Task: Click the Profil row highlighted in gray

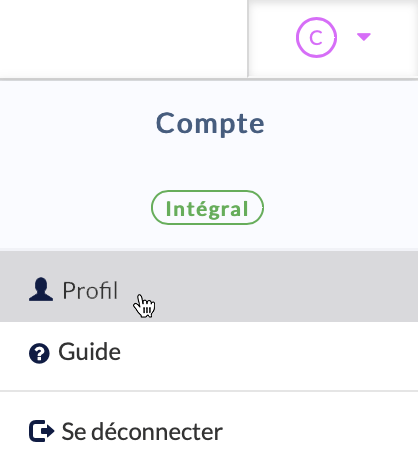Action: pos(209,287)
